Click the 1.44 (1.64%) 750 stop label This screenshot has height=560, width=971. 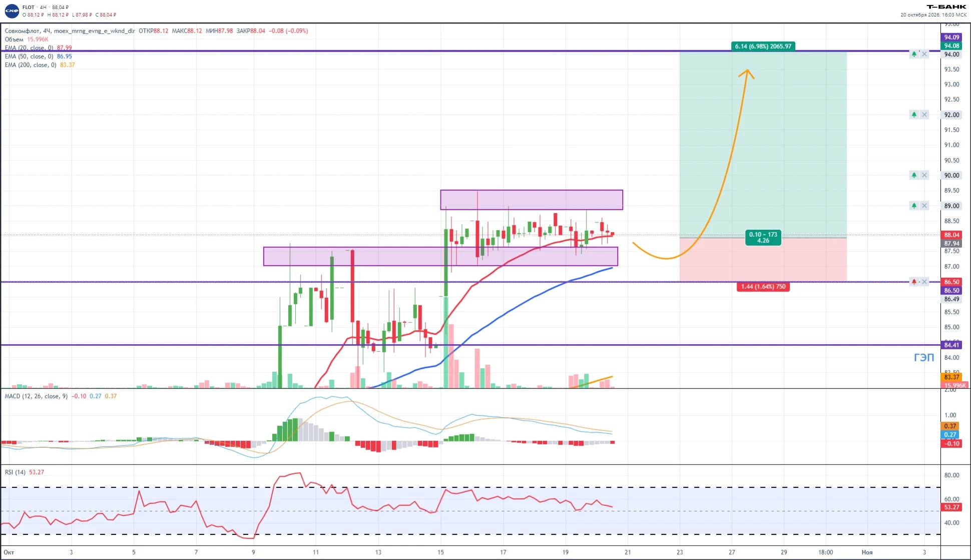(x=763, y=287)
